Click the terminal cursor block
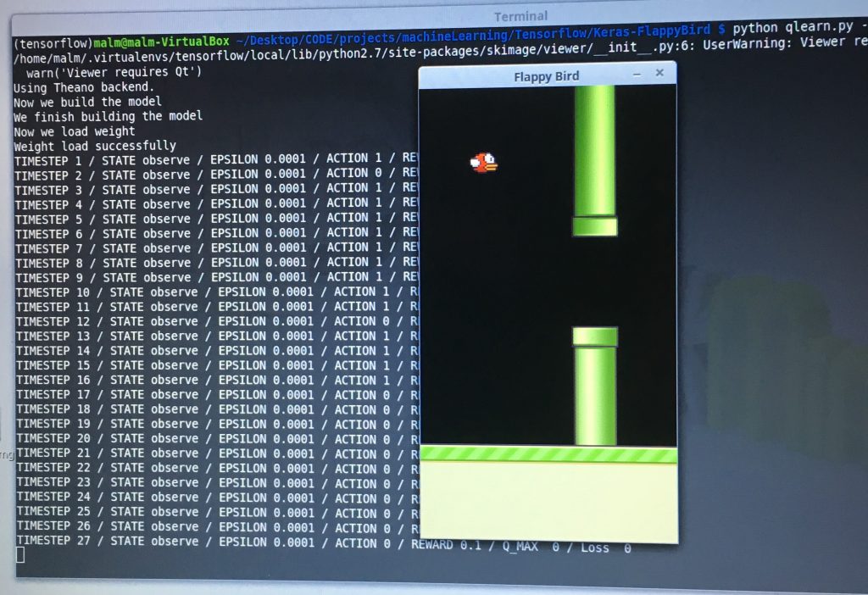Image resolution: width=868 pixels, height=595 pixels. click(x=20, y=554)
